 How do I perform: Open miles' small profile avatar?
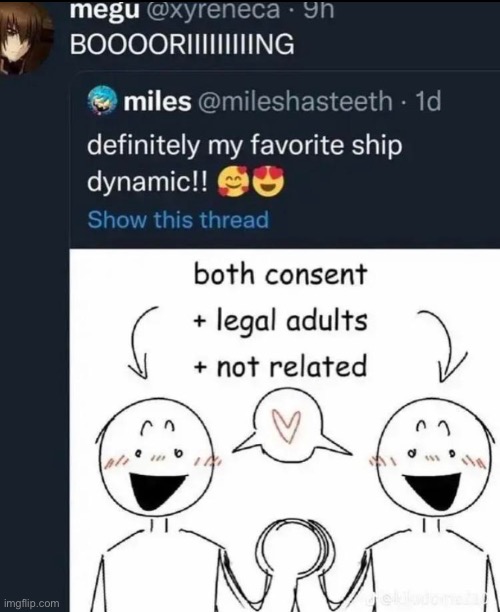point(103,101)
